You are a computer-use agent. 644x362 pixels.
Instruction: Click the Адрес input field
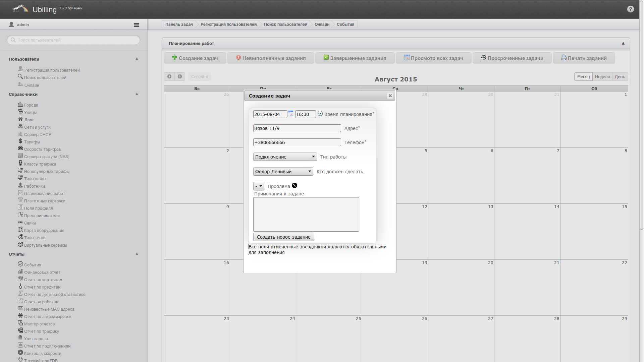click(x=297, y=128)
